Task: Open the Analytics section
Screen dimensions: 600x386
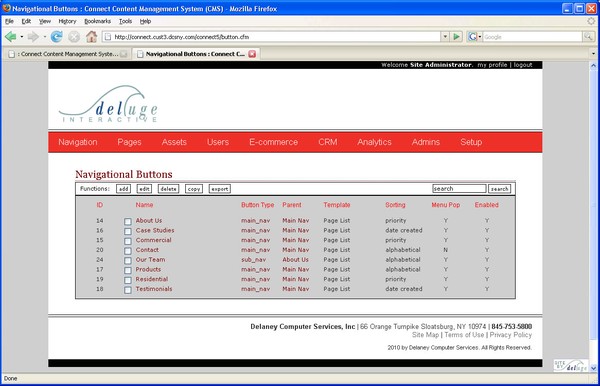Action: pyautogui.click(x=374, y=142)
